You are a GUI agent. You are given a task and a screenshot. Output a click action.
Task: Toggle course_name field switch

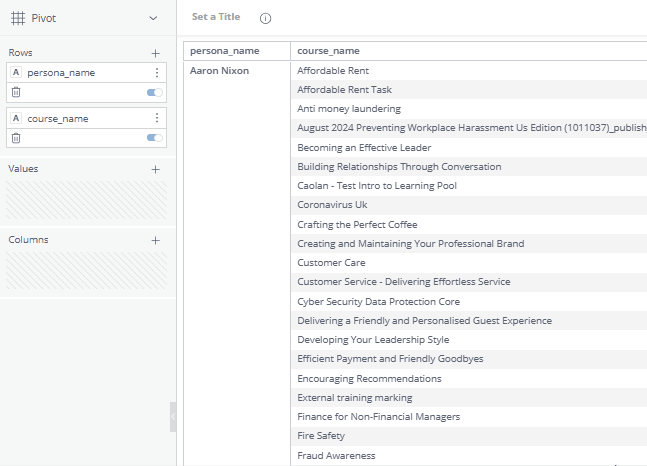click(155, 138)
